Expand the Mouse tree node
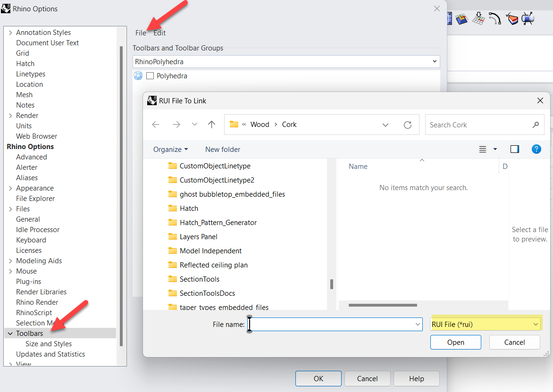This screenshot has height=392, width=553. (10, 271)
